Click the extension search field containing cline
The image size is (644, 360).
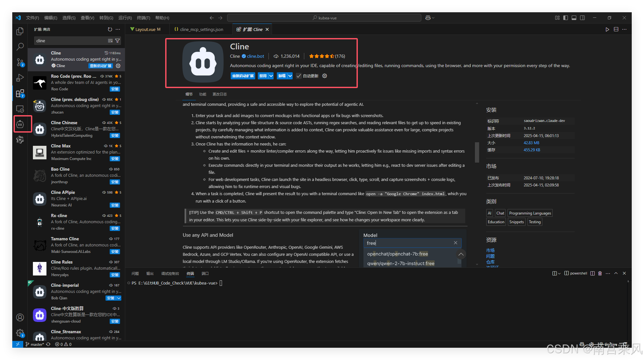pos(71,41)
